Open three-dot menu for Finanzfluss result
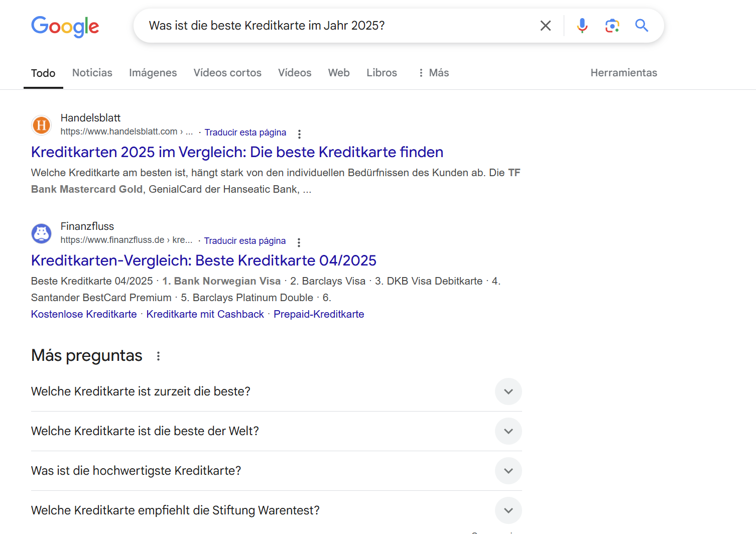The height and width of the screenshot is (534, 756). click(x=299, y=242)
